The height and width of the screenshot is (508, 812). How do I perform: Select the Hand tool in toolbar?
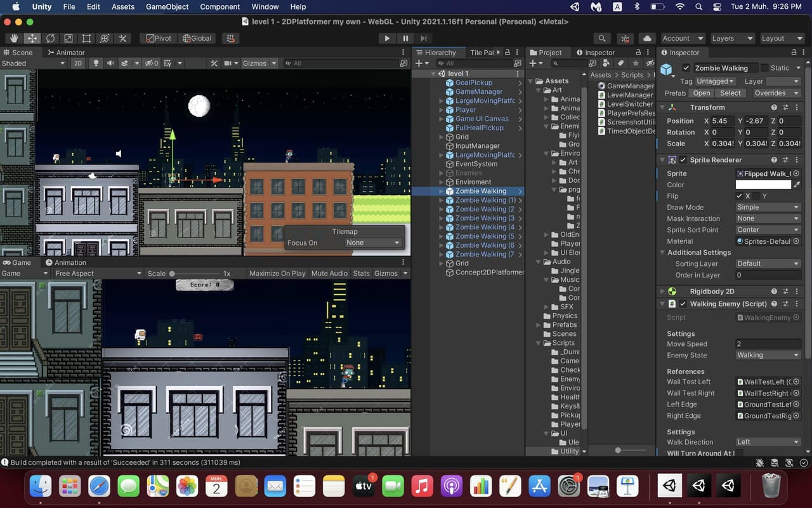coord(13,38)
